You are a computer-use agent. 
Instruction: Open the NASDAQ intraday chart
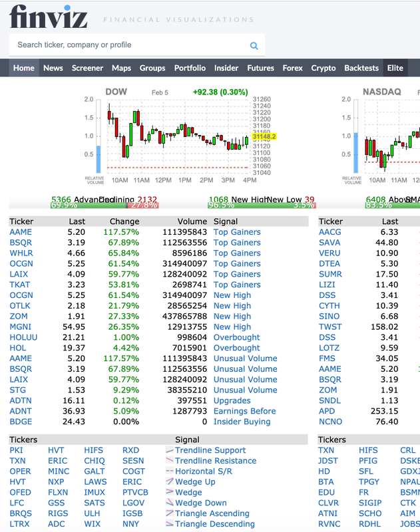click(x=381, y=136)
